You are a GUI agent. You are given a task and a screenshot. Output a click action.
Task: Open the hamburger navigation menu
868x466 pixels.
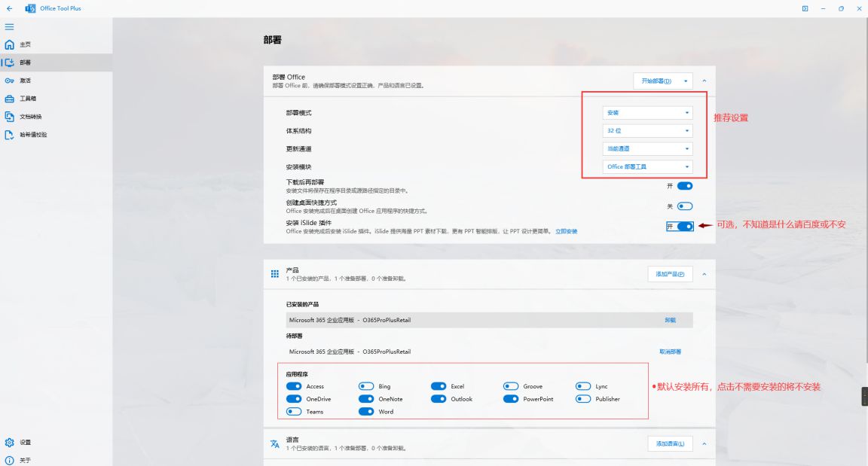coord(9,26)
